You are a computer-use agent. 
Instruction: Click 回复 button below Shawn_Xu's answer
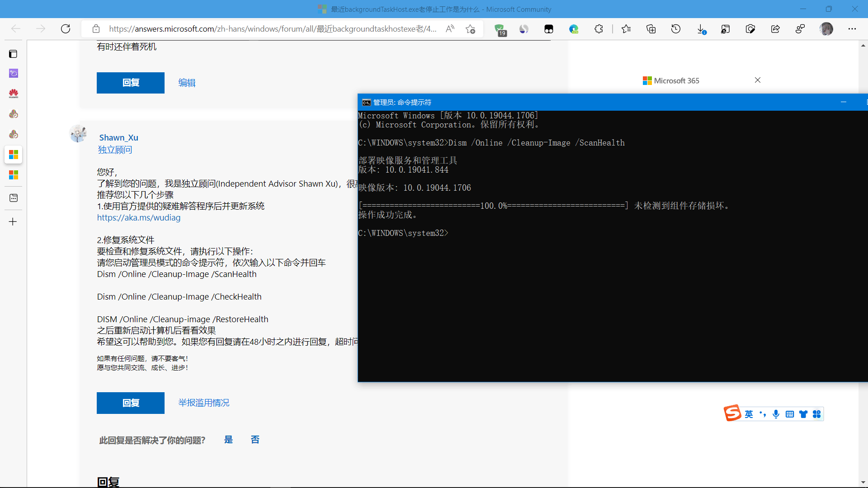[131, 403]
